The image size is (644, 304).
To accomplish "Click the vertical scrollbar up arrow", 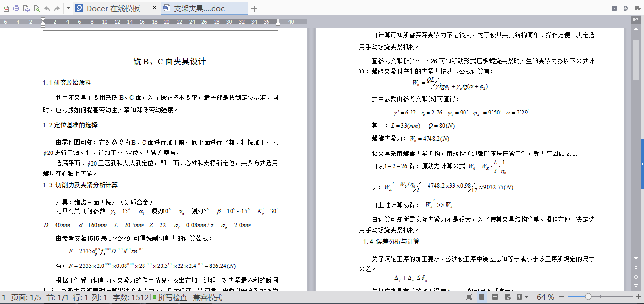I will coord(635,30).
